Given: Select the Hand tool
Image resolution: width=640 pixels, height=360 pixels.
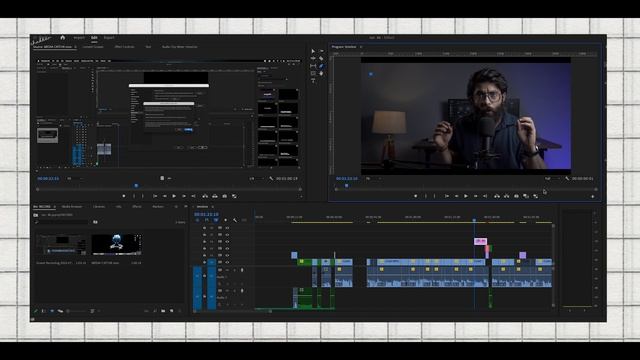Looking at the screenshot, I should pos(321,73).
